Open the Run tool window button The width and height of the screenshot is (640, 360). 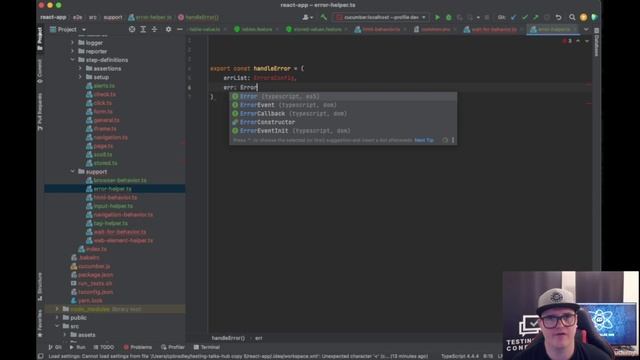click(77, 347)
